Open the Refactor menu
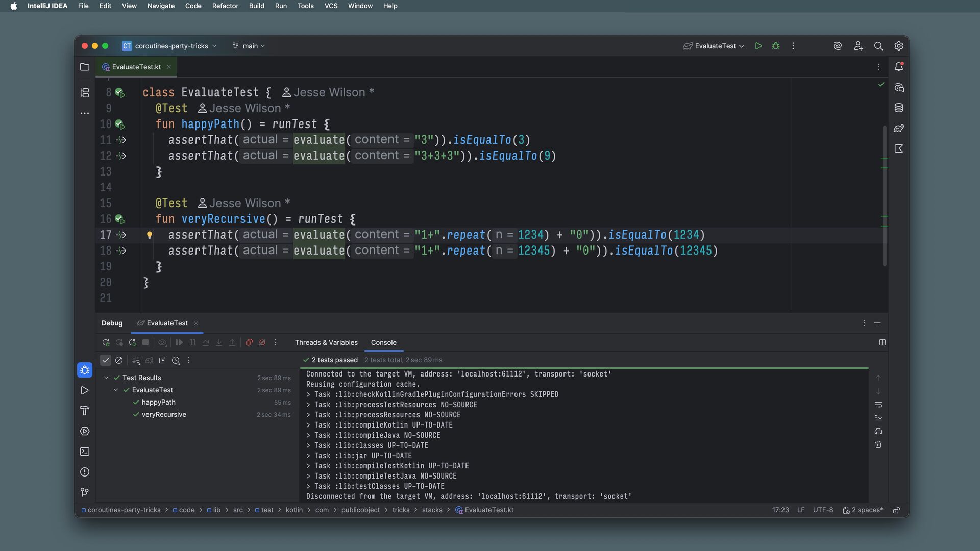 [225, 6]
